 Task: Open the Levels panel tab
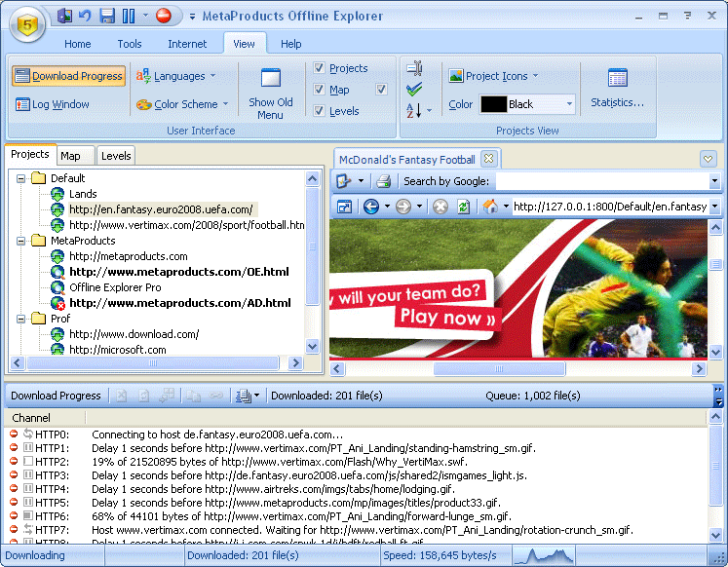click(x=115, y=156)
